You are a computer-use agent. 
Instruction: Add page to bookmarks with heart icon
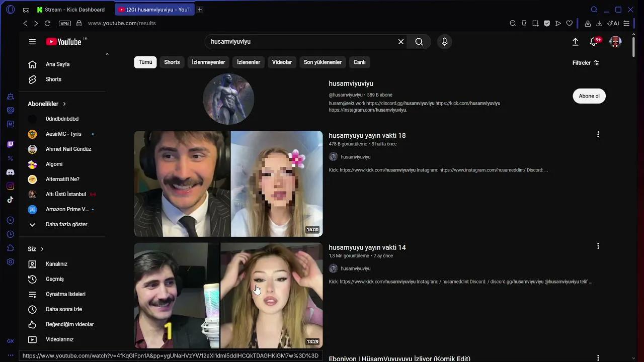(570, 23)
